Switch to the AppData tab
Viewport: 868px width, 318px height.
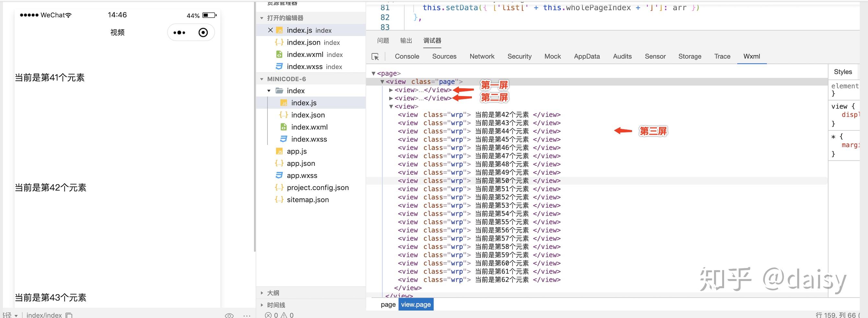coord(587,56)
